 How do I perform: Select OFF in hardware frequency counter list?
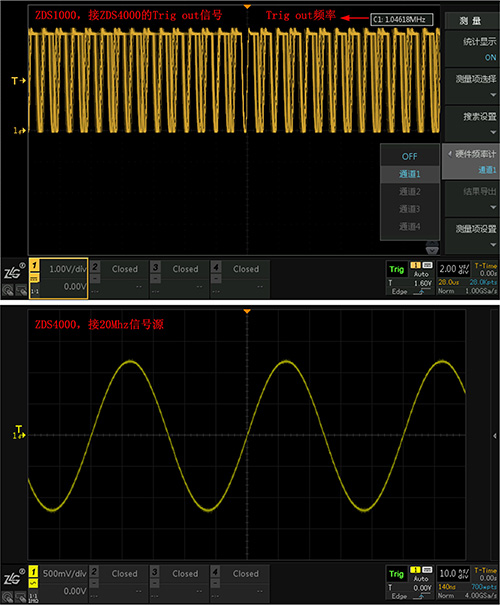[410, 156]
